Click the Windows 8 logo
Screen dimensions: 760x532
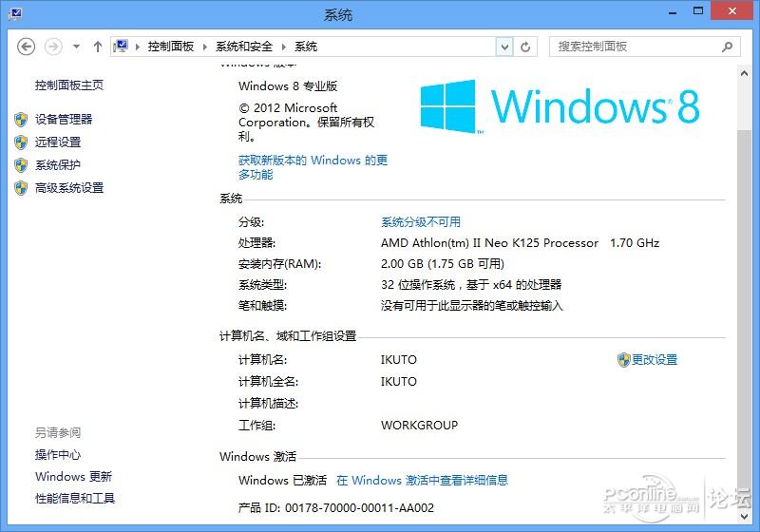pyautogui.click(x=560, y=106)
